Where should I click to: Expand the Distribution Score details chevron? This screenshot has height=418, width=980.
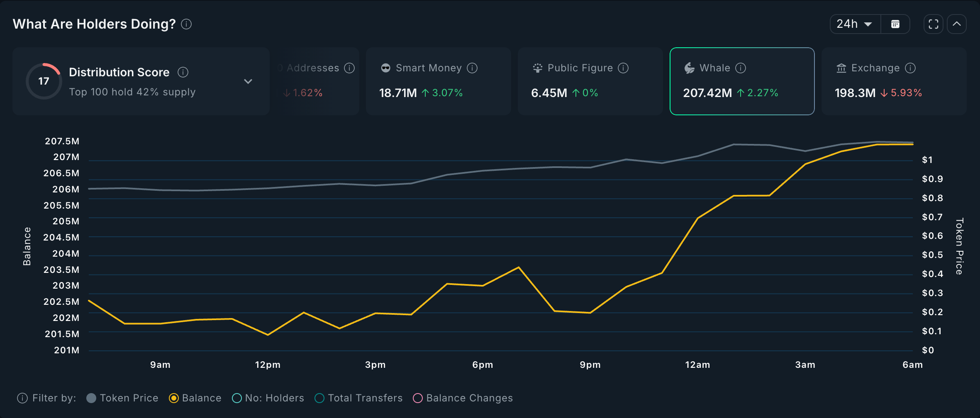248,81
